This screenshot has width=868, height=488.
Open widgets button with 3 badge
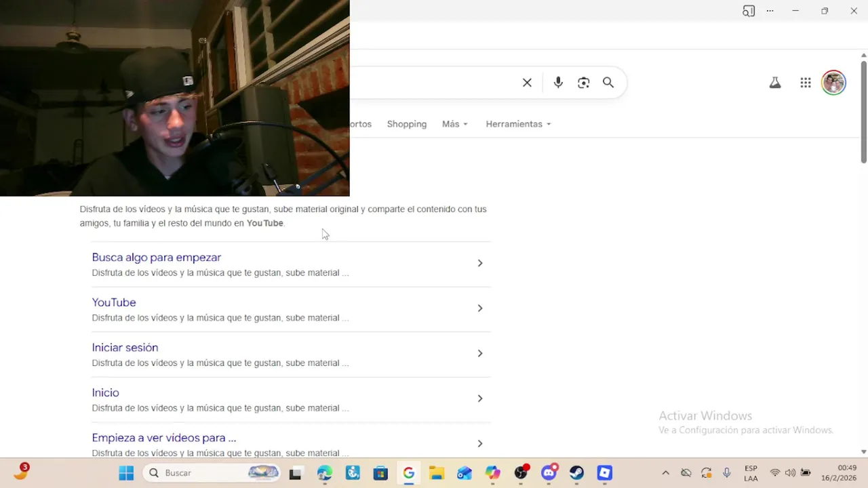[21, 472]
